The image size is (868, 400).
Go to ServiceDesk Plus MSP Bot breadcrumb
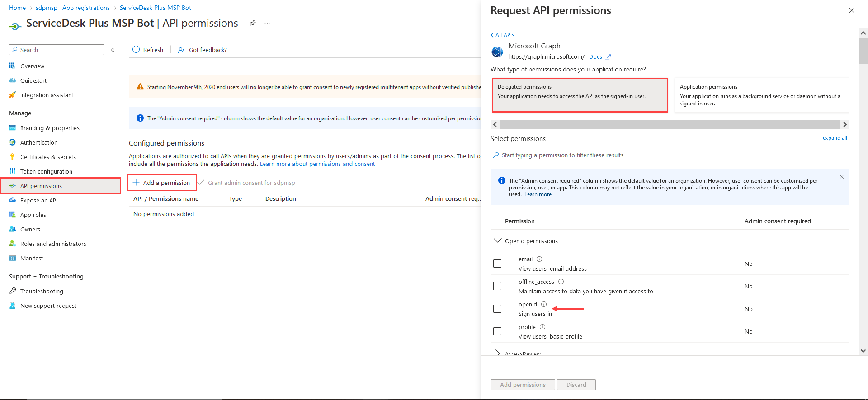coord(156,8)
